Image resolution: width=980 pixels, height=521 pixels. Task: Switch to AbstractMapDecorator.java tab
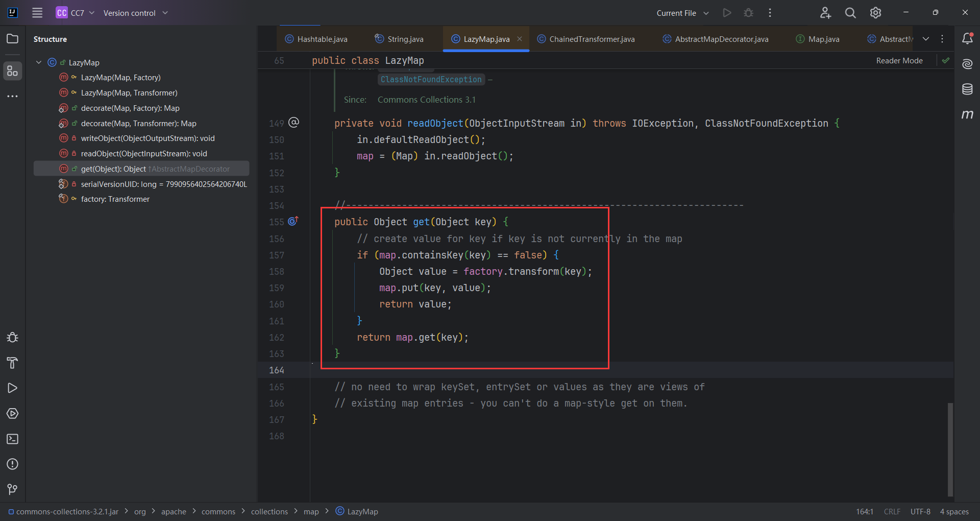pos(715,39)
